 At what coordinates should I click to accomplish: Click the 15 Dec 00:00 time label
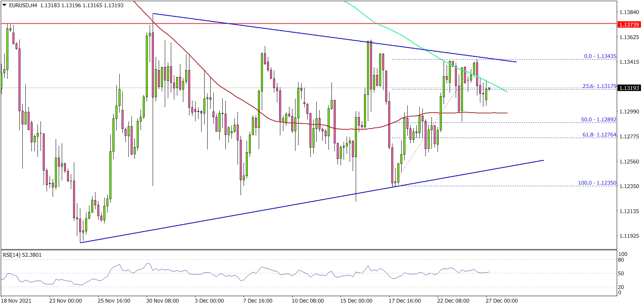click(x=356, y=301)
